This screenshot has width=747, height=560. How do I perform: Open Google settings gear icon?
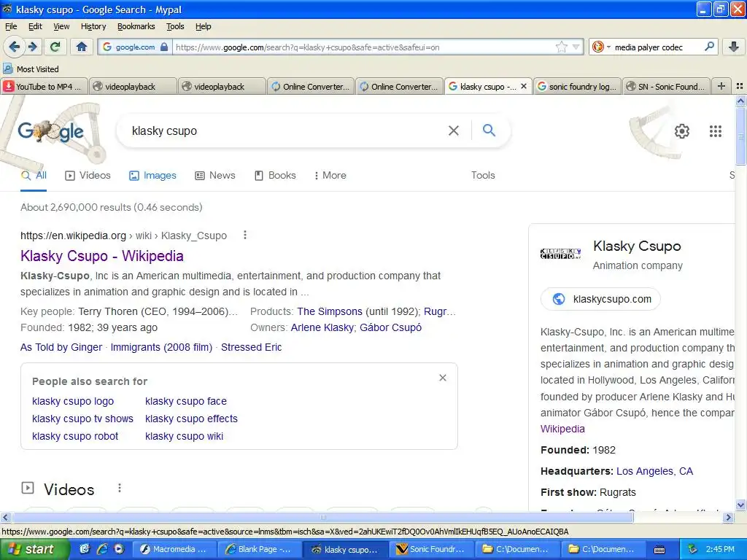682,131
